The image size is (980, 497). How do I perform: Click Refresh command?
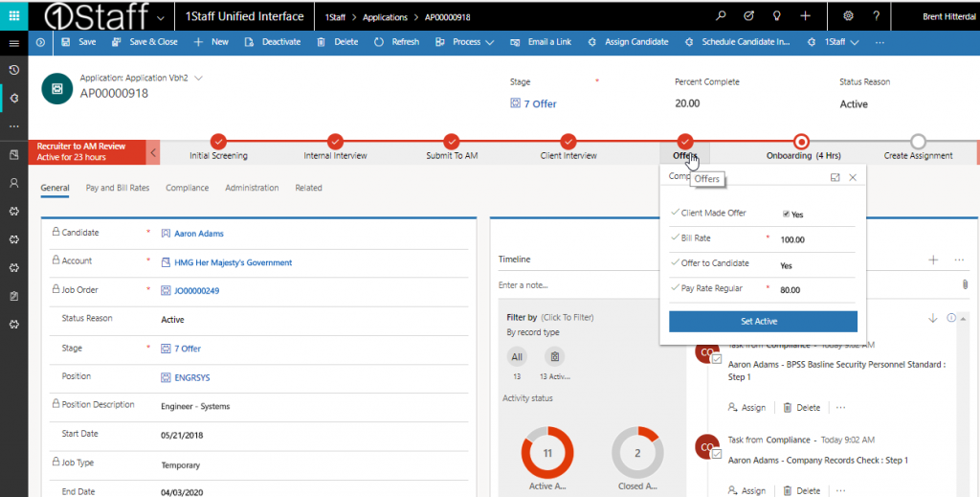pos(397,42)
